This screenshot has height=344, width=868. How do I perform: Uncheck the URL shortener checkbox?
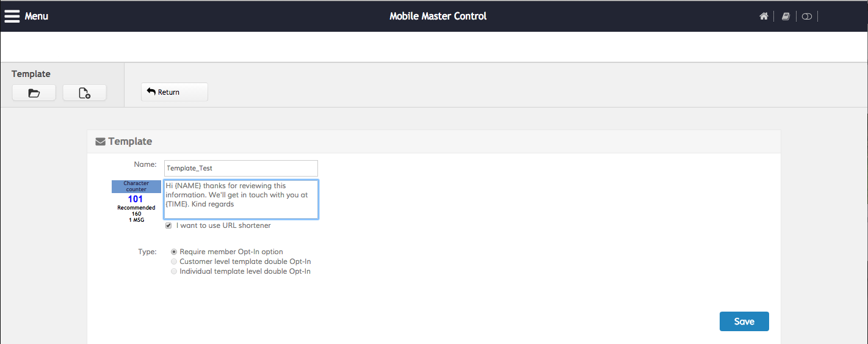(168, 225)
